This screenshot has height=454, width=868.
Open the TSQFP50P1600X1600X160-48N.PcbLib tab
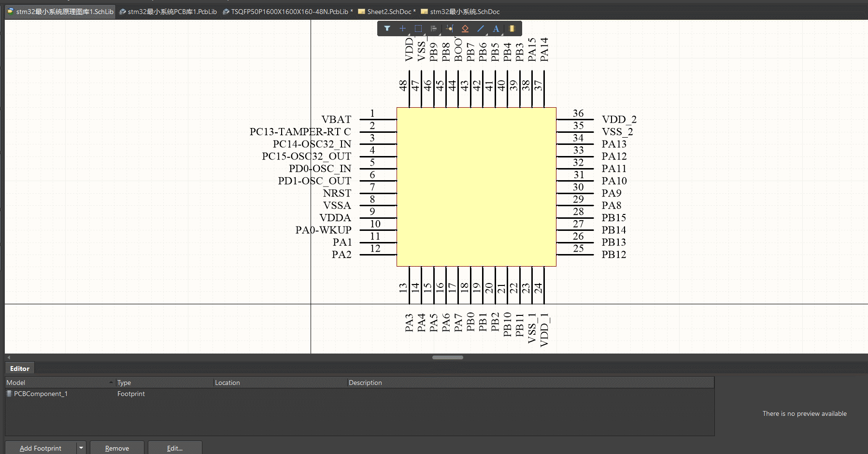pyautogui.click(x=288, y=12)
